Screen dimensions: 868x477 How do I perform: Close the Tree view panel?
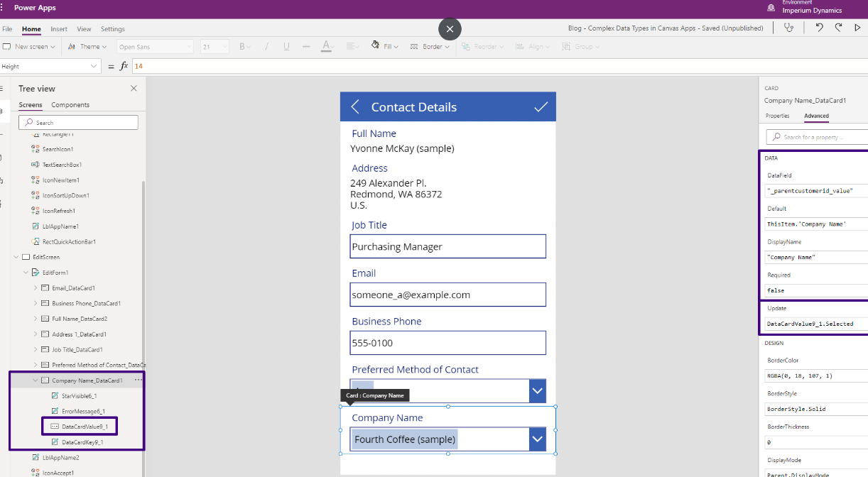point(134,88)
